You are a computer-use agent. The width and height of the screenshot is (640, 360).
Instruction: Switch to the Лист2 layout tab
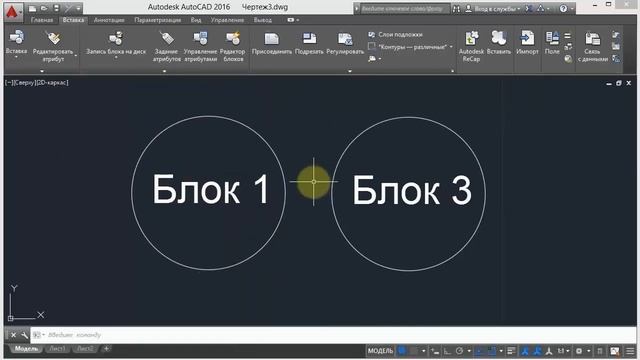coord(85,349)
